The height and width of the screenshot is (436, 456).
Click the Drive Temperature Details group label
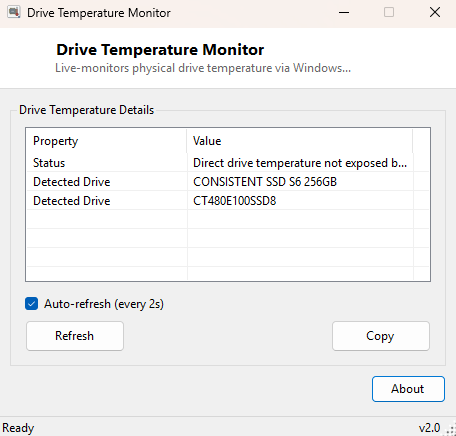(x=86, y=110)
